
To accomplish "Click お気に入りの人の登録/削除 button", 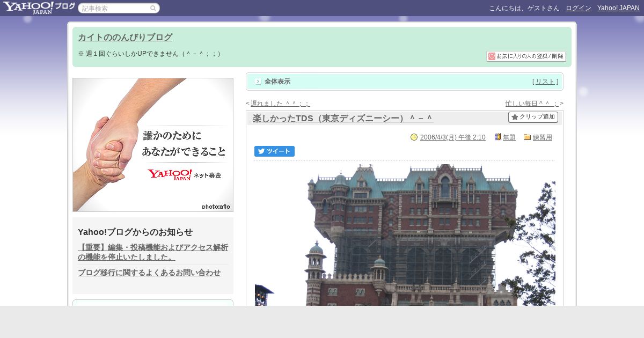I will point(526,56).
